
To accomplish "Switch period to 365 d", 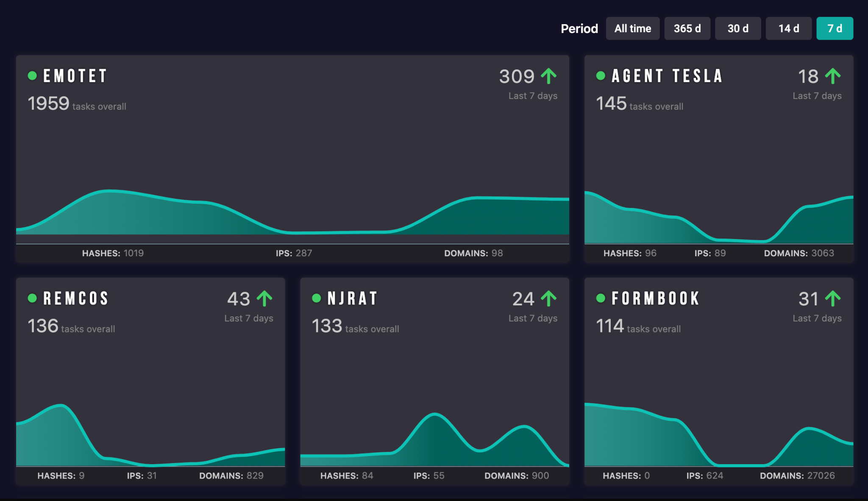I will 687,28.
